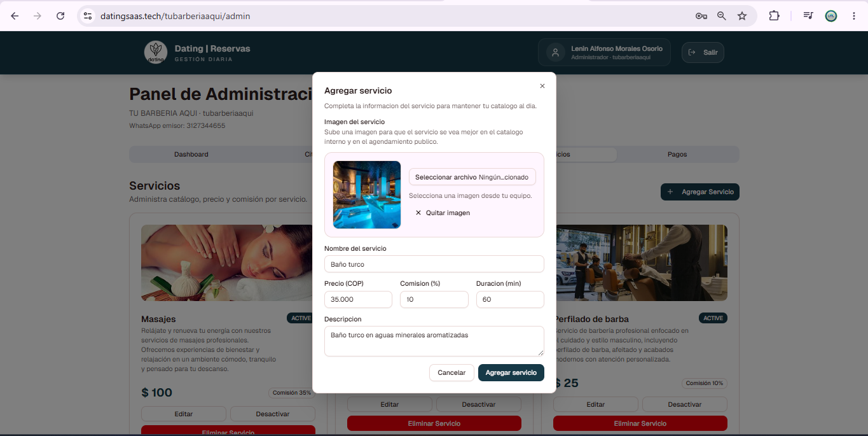The width and height of the screenshot is (868, 436).
Task: Open the media control icon in toolbar
Action: (808, 16)
